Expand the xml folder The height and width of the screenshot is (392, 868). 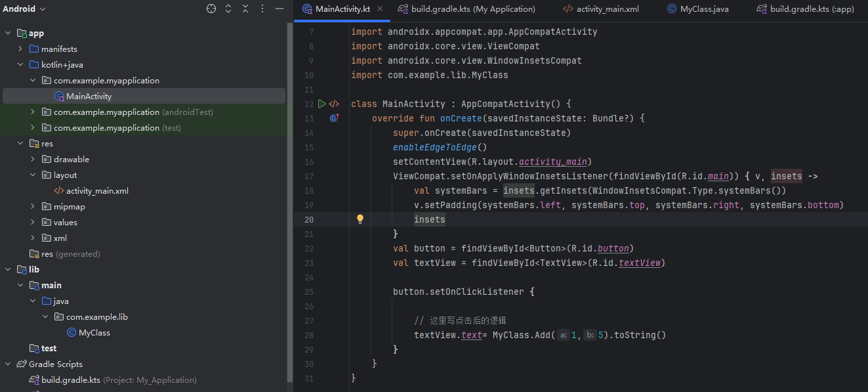(x=33, y=238)
